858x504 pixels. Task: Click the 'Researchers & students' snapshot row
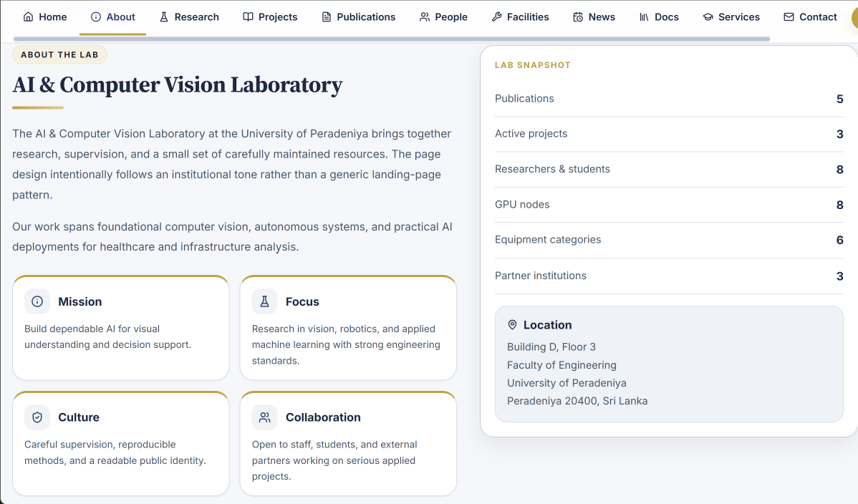(669, 170)
